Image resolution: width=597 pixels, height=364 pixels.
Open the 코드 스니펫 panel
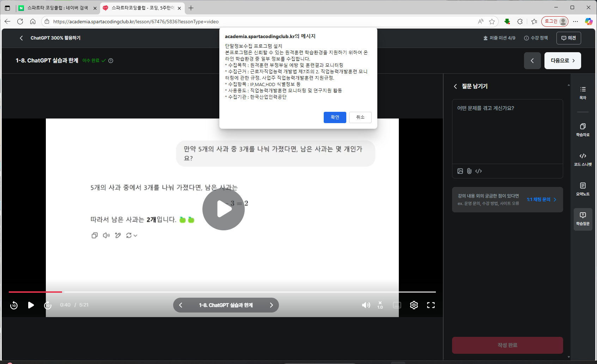[583, 159]
